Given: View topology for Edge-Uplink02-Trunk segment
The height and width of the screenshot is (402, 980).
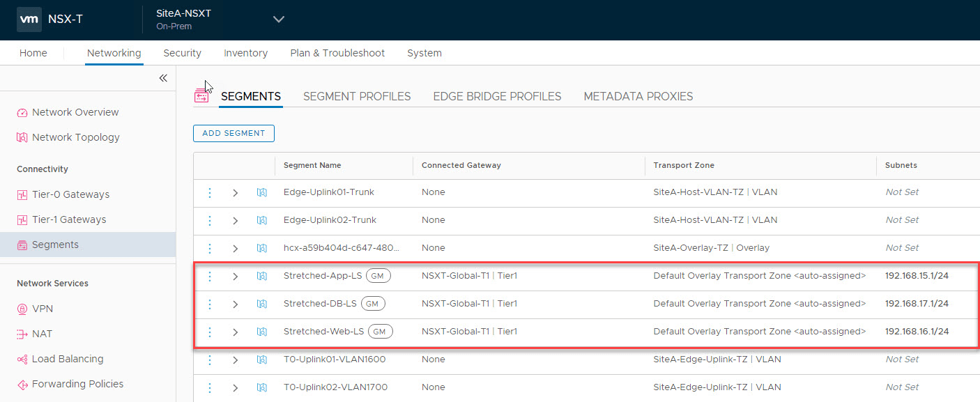Looking at the screenshot, I should pyautogui.click(x=262, y=220).
